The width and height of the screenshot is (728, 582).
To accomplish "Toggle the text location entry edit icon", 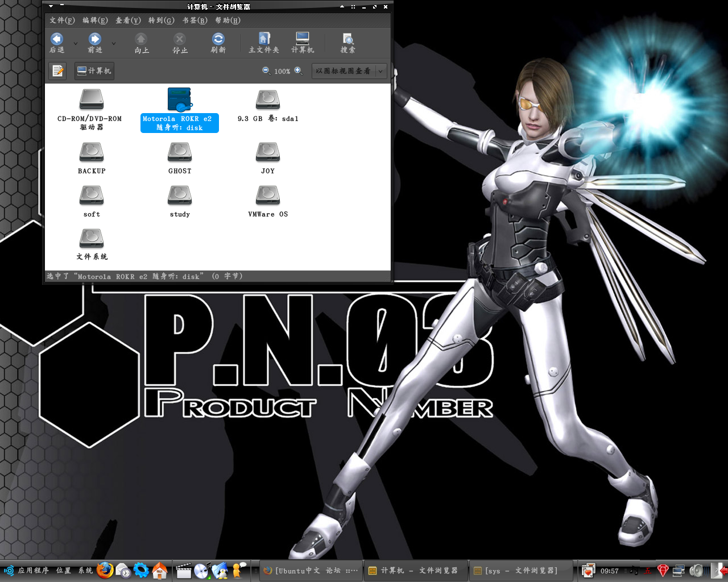I will (57, 70).
